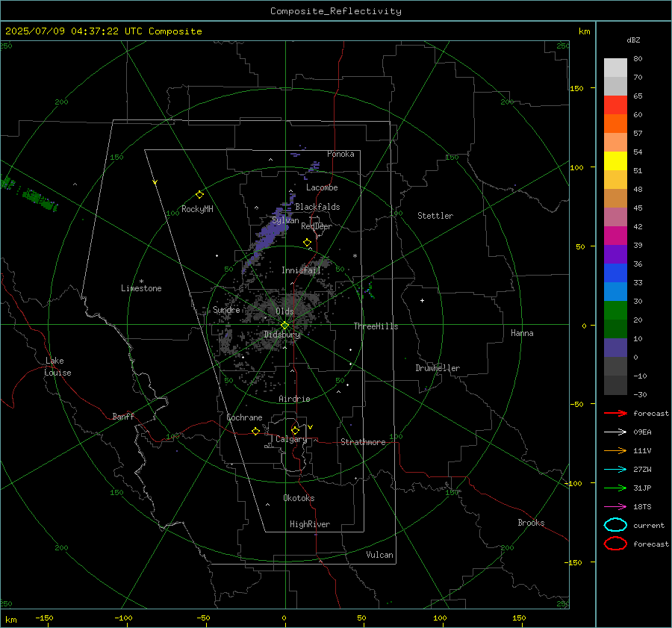
Task: Click the Drumheller city label
Action: [438, 368]
